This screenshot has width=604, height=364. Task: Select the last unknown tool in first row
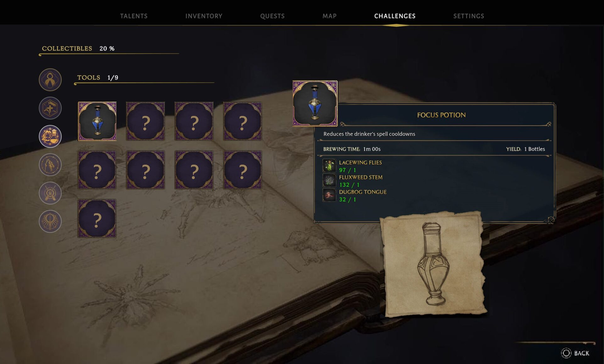pyautogui.click(x=243, y=121)
